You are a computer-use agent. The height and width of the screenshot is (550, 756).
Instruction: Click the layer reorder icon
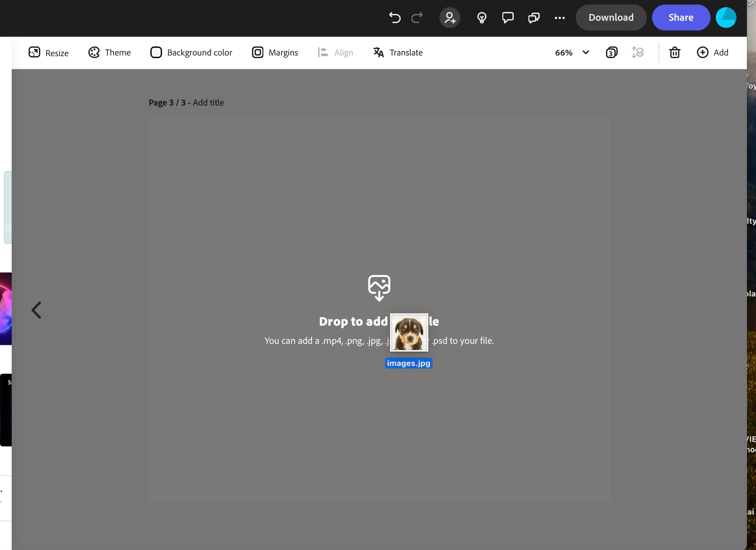tap(637, 52)
